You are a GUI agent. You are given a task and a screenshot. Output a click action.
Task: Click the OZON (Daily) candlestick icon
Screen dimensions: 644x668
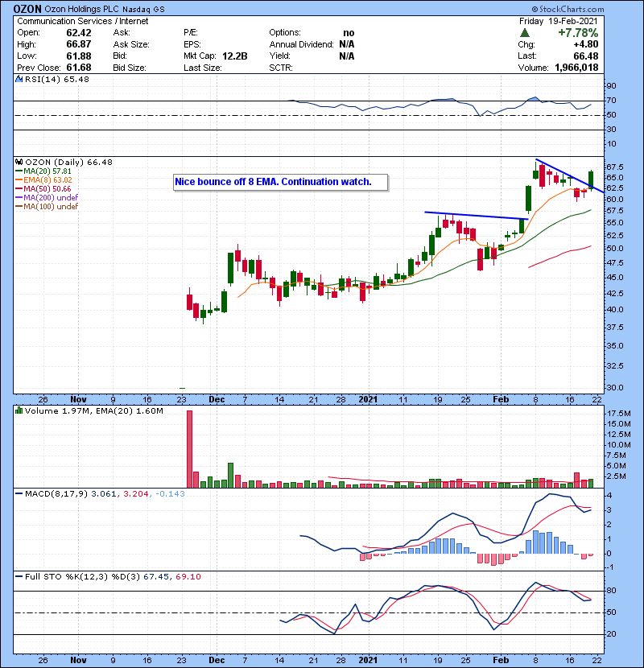tap(19, 162)
